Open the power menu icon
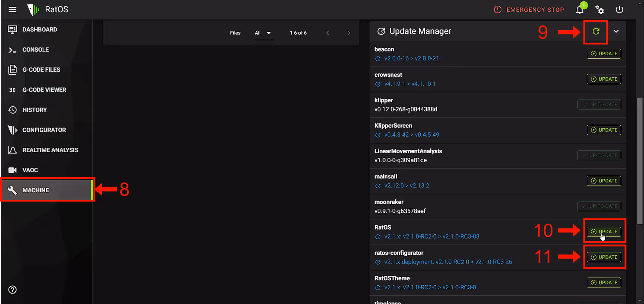 [x=619, y=9]
